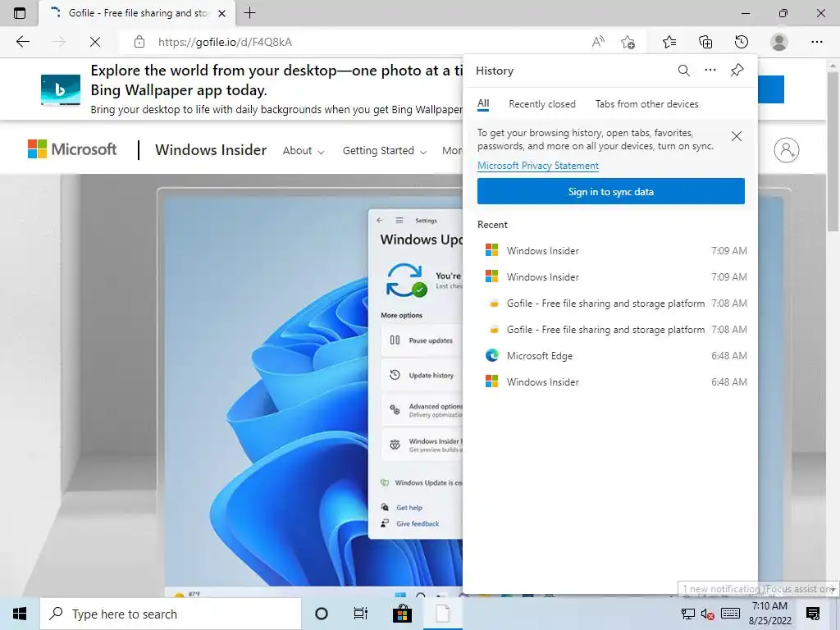Toggle the History toolbar button

[x=742, y=42]
